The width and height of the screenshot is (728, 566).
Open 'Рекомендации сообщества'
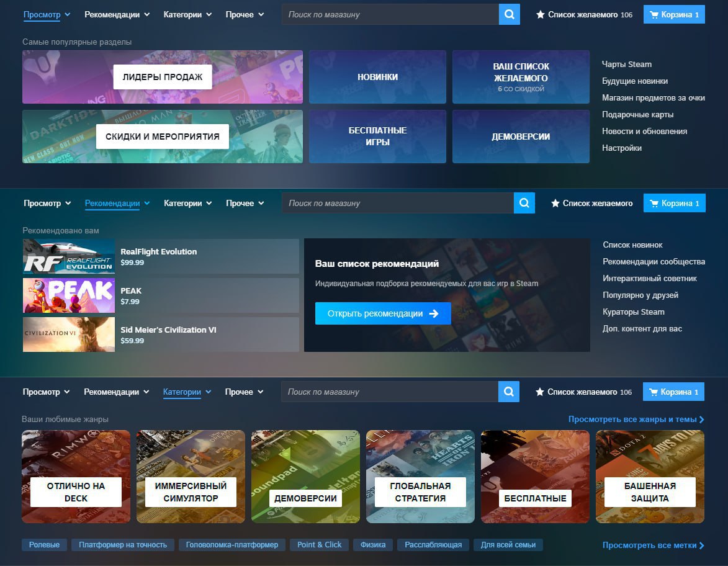tap(654, 261)
